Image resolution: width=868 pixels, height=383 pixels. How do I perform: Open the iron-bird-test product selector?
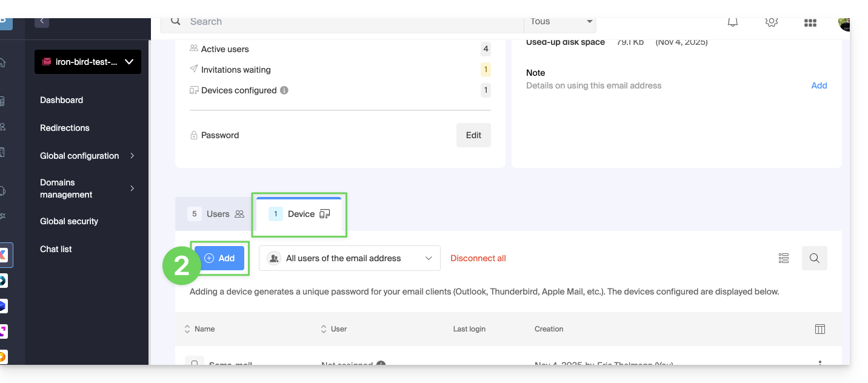tap(88, 62)
